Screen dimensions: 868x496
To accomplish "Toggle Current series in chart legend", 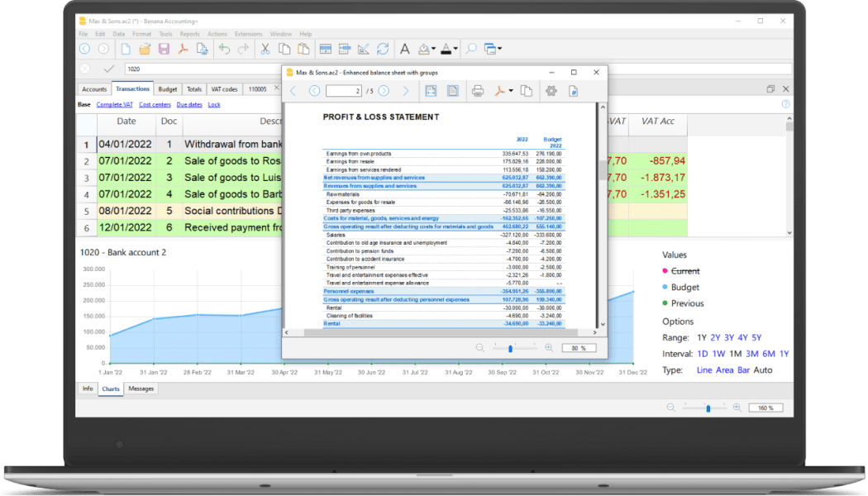I will tap(685, 271).
